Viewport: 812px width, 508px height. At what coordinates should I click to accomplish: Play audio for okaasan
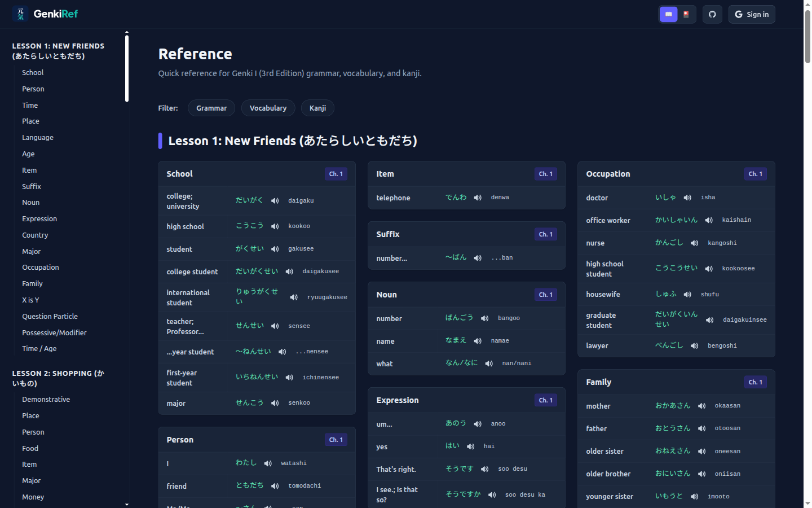[x=702, y=406]
